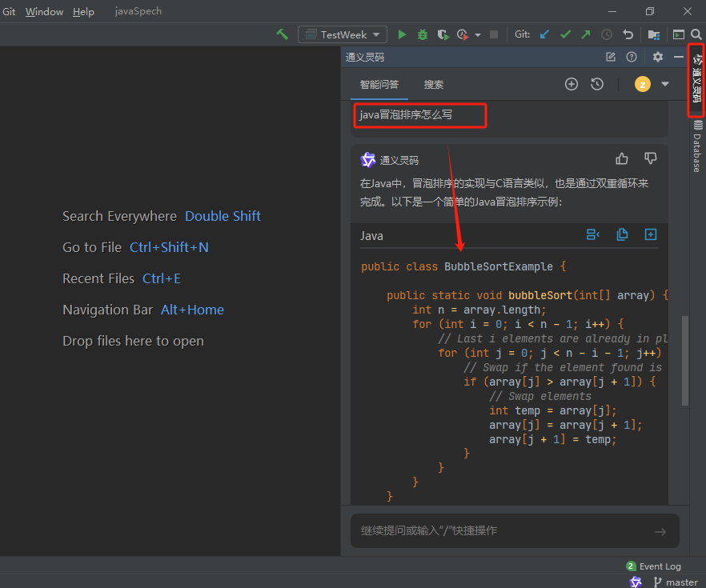
Task: Click 'Navigation Bar' hint text
Action: (x=107, y=310)
